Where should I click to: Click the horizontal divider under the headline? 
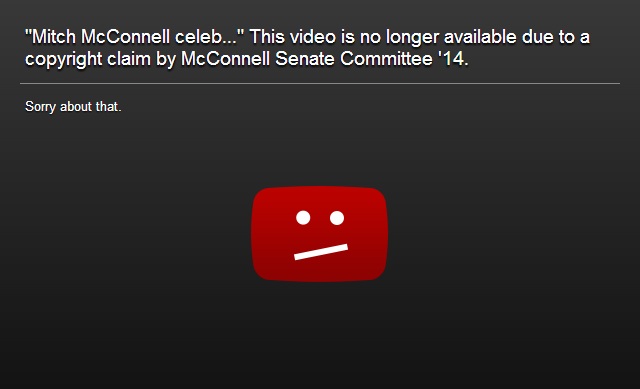tap(320, 83)
